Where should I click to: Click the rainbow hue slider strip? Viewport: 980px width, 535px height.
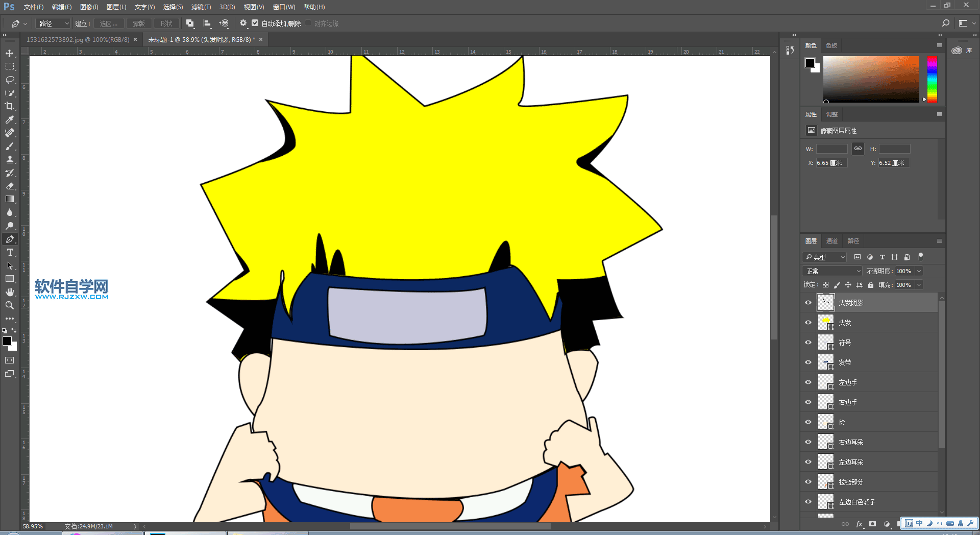(x=932, y=79)
